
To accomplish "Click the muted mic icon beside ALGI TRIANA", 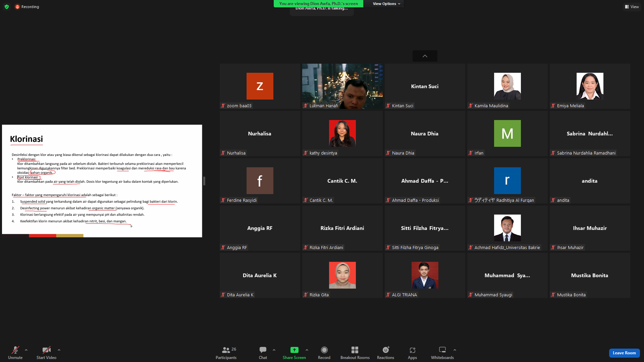I will coord(388,295).
